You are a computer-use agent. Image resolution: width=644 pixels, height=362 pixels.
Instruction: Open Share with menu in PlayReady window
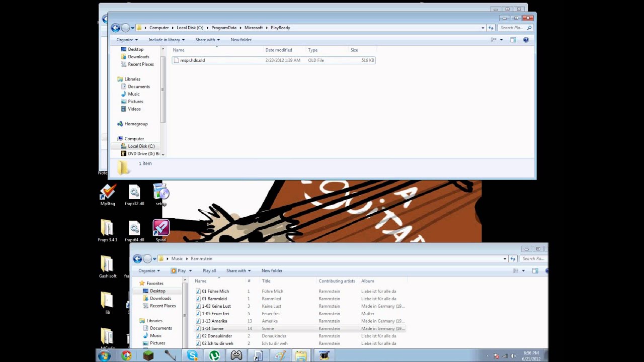[207, 40]
